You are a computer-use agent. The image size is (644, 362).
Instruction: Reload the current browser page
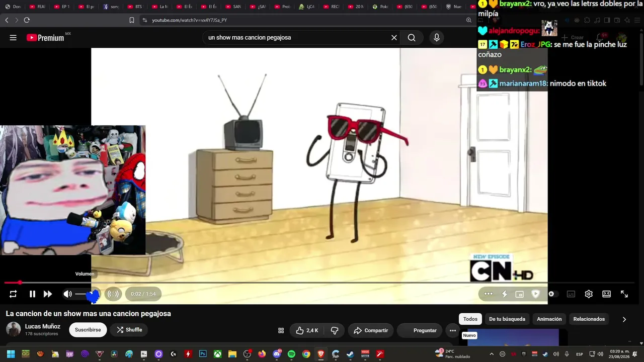click(27, 20)
